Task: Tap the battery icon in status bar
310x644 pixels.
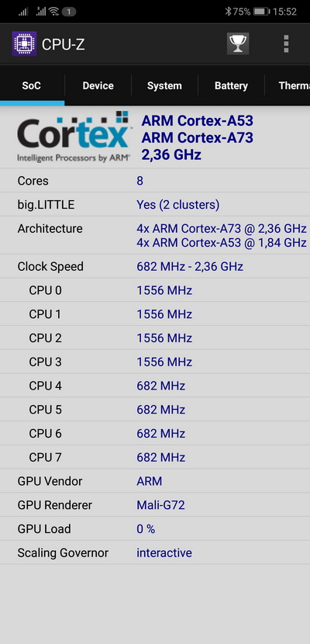Action: point(261,12)
